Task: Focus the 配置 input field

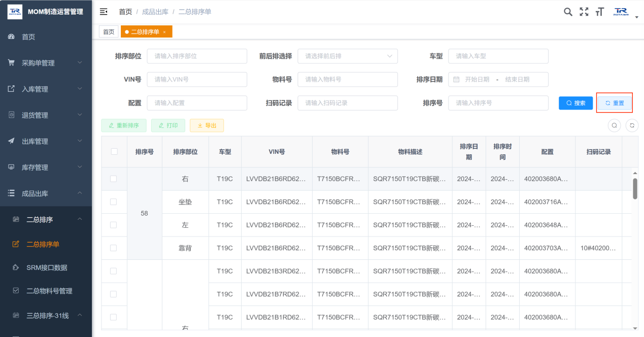Action: (x=197, y=103)
